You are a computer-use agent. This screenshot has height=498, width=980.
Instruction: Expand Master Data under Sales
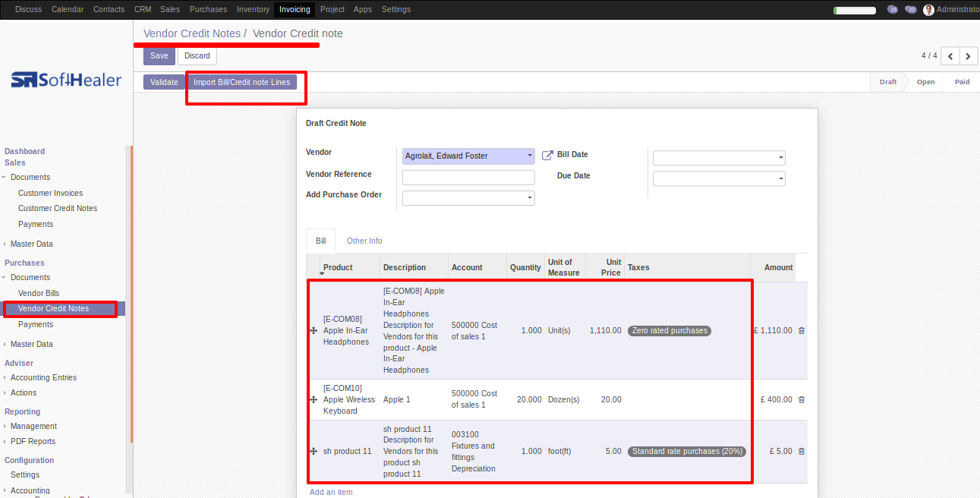pos(31,244)
